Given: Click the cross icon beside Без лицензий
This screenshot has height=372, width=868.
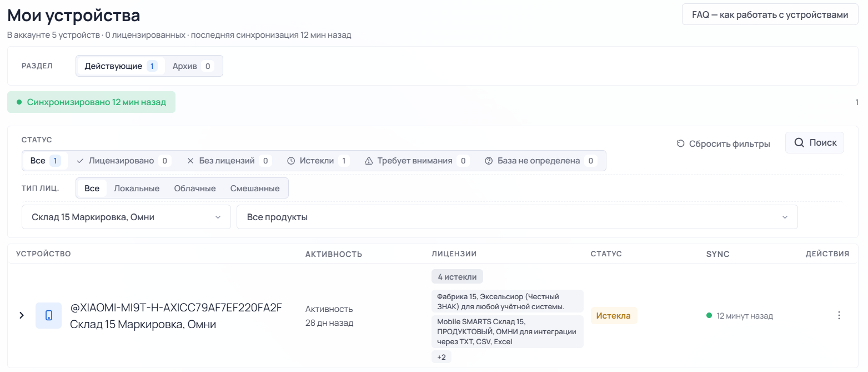Looking at the screenshot, I should tap(190, 161).
